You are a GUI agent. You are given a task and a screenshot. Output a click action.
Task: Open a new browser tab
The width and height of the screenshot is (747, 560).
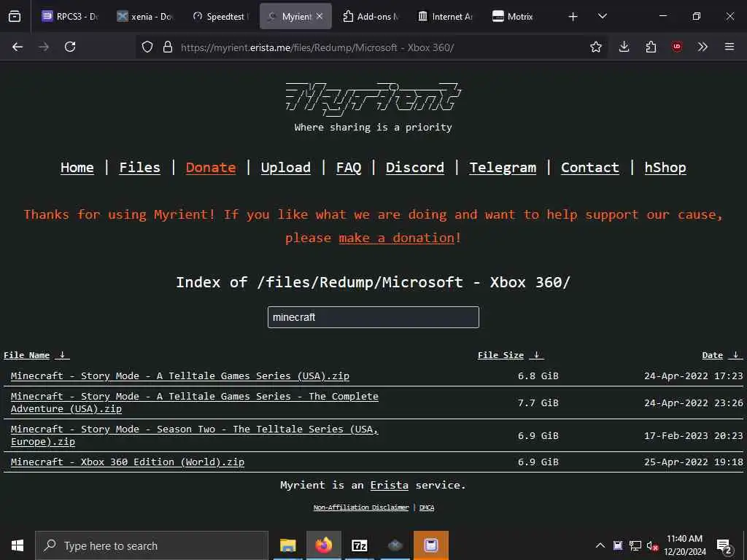573,17
